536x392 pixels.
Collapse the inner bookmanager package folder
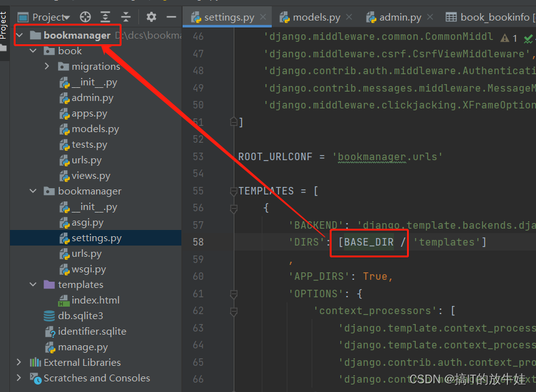[33, 191]
